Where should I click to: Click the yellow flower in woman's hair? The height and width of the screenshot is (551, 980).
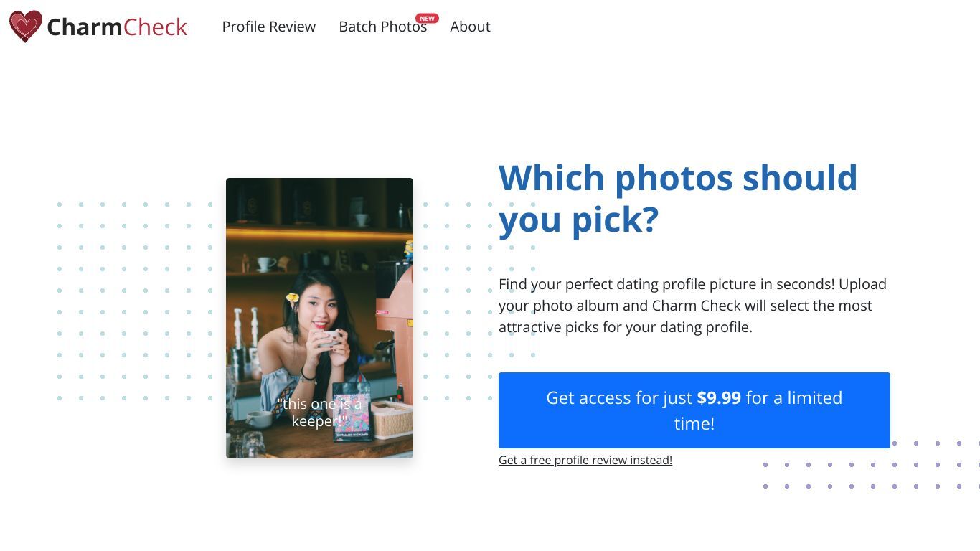(292, 297)
